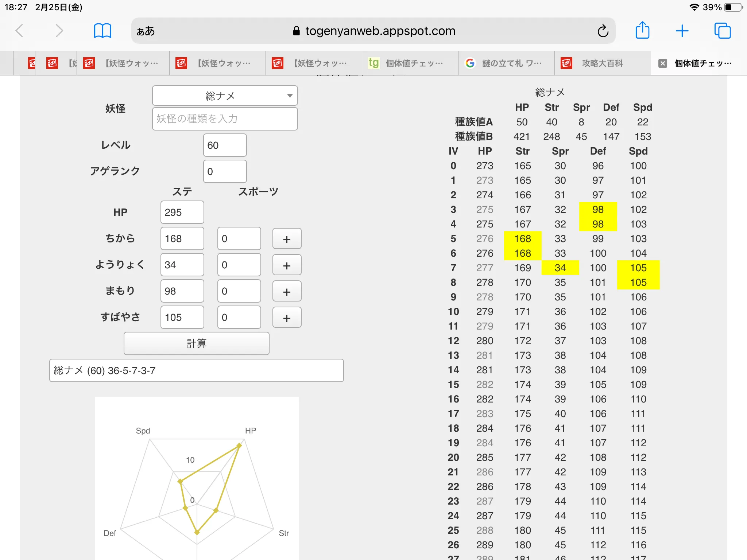The height and width of the screenshot is (560, 747).
Task: Click the スポーツ column heading
Action: coord(258,191)
